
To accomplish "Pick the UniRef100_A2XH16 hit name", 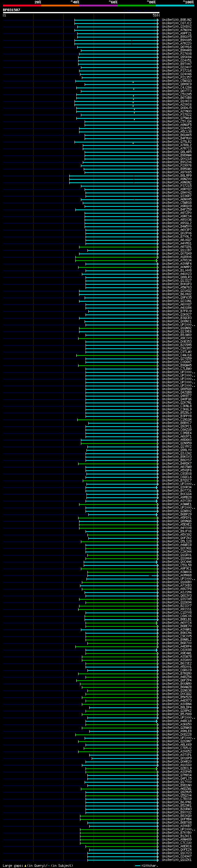I will [176, 104].
